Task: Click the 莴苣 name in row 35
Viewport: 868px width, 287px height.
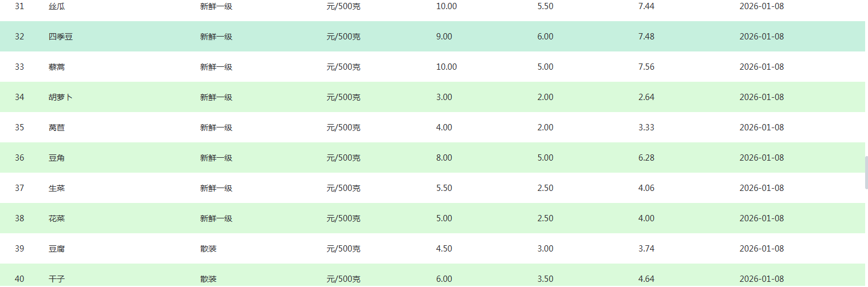Action: pos(57,127)
